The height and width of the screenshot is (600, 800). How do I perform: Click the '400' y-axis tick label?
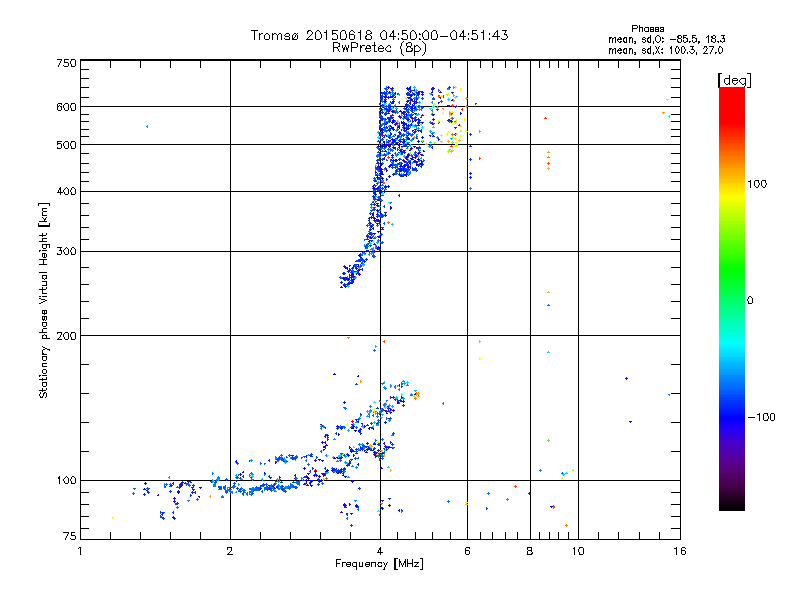point(66,192)
